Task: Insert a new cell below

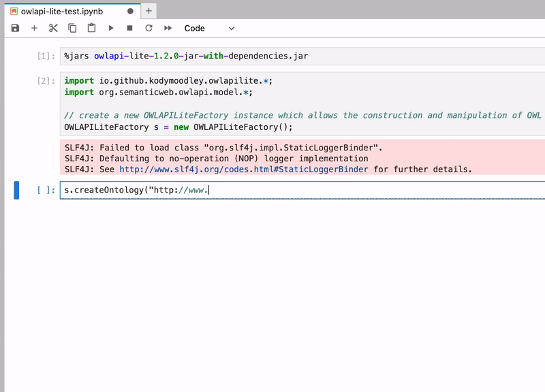Action: coord(34,28)
